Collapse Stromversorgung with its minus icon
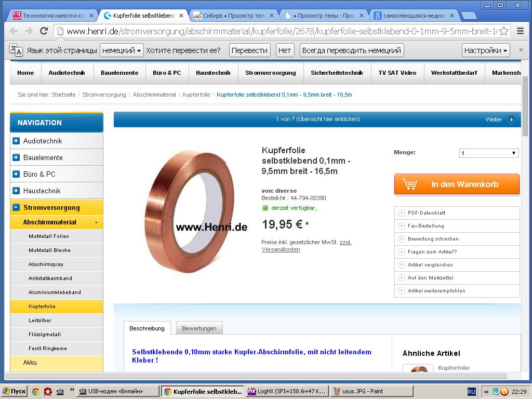Image resolution: width=532 pixels, height=399 pixels. pyautogui.click(x=16, y=207)
